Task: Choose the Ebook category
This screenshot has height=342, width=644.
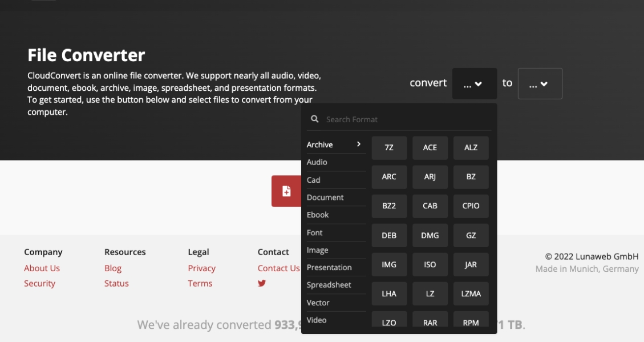Action: point(336,215)
